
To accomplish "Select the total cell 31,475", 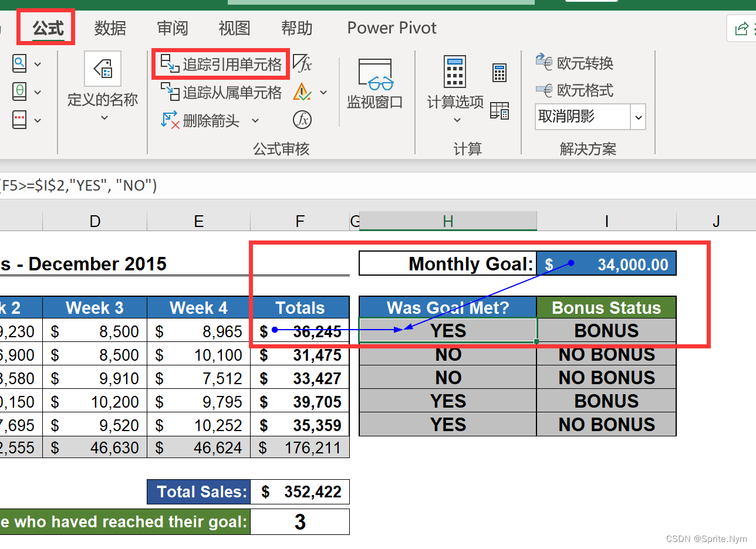I will point(300,355).
